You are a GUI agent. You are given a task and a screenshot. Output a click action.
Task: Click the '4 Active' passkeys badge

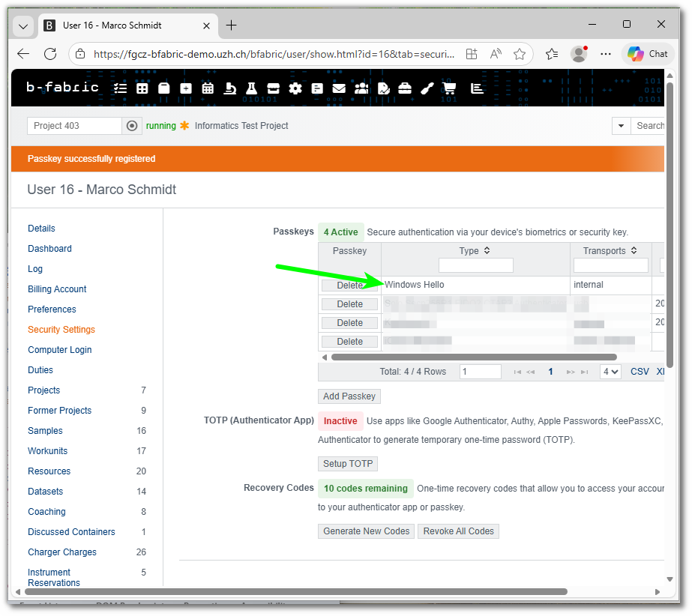340,232
